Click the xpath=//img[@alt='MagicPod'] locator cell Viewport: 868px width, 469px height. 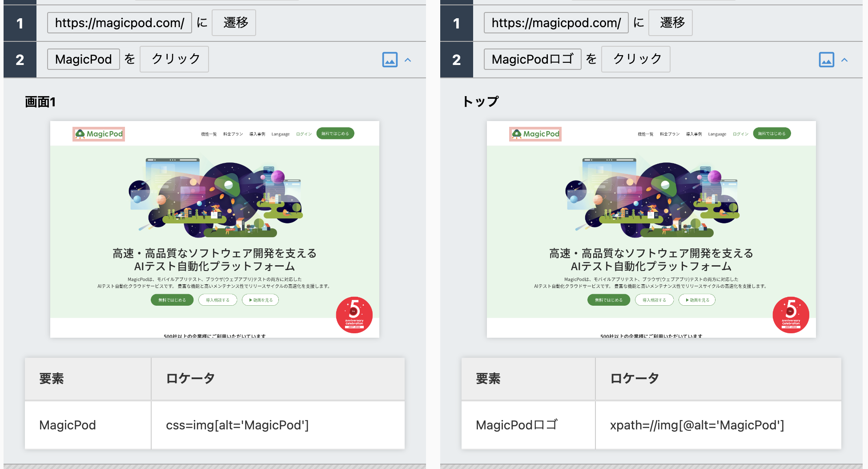click(x=719, y=425)
